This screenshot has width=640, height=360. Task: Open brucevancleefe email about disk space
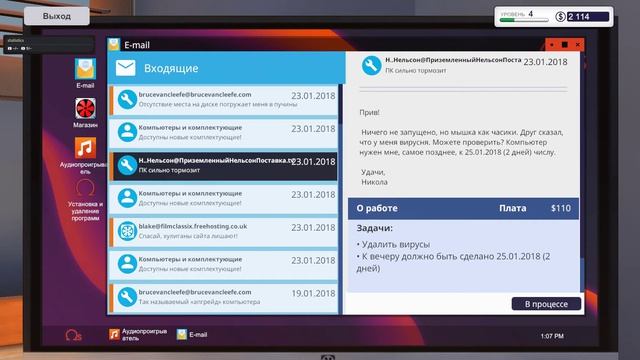tap(224, 100)
